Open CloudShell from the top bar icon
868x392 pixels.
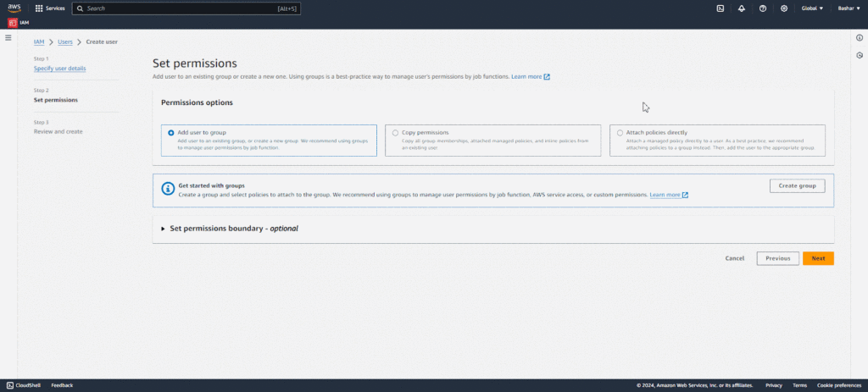(720, 8)
